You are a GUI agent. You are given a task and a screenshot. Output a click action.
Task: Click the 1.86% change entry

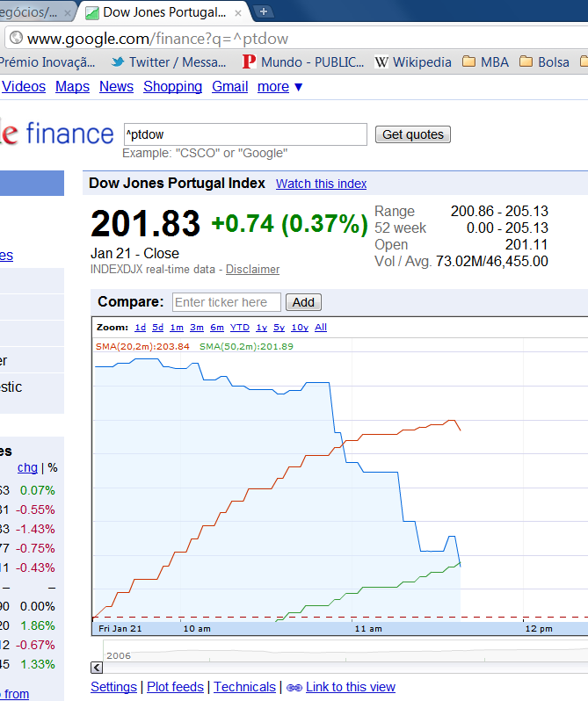38,625
